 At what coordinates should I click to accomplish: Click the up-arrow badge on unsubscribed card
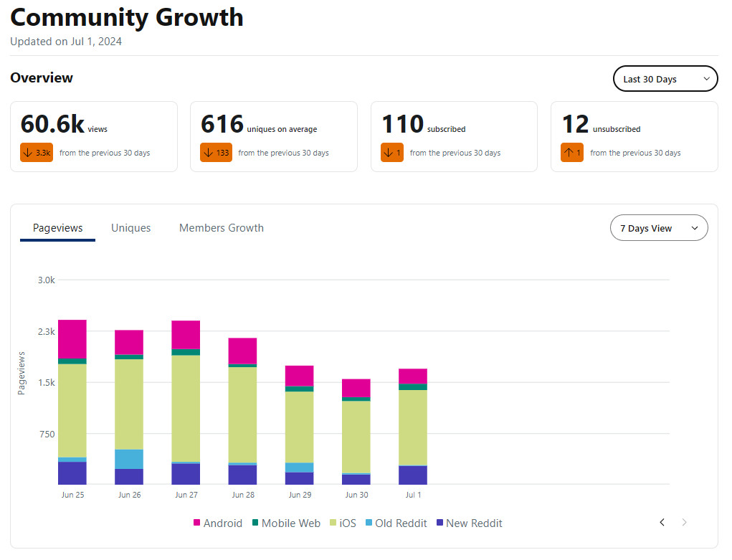click(572, 153)
